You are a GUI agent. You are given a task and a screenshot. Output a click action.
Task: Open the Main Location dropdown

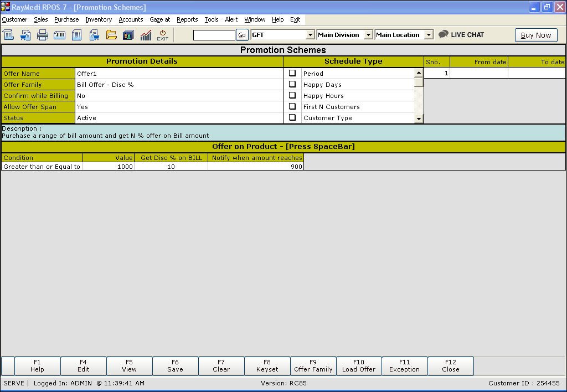click(x=429, y=35)
